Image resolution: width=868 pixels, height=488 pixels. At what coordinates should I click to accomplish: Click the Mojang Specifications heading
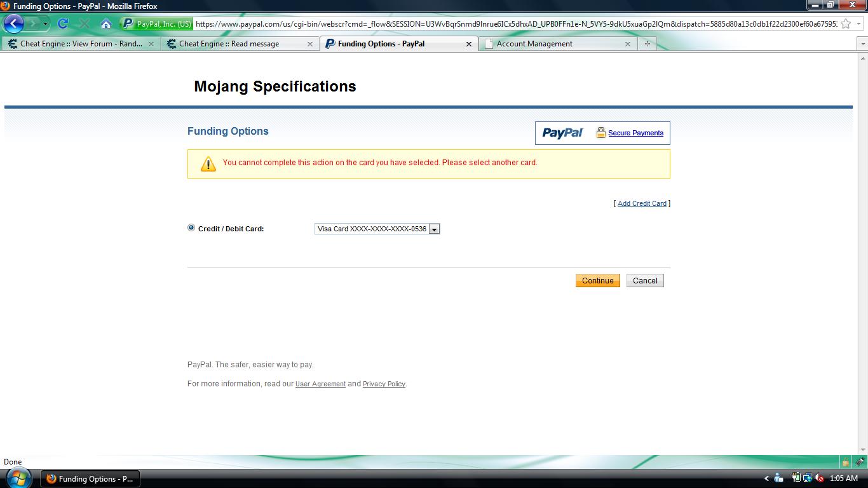(275, 86)
